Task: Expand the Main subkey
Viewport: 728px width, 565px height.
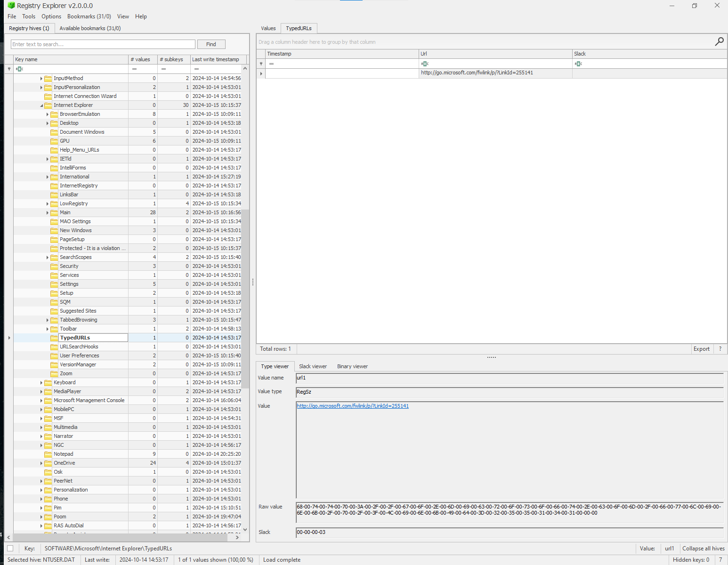Action: pyautogui.click(x=48, y=213)
